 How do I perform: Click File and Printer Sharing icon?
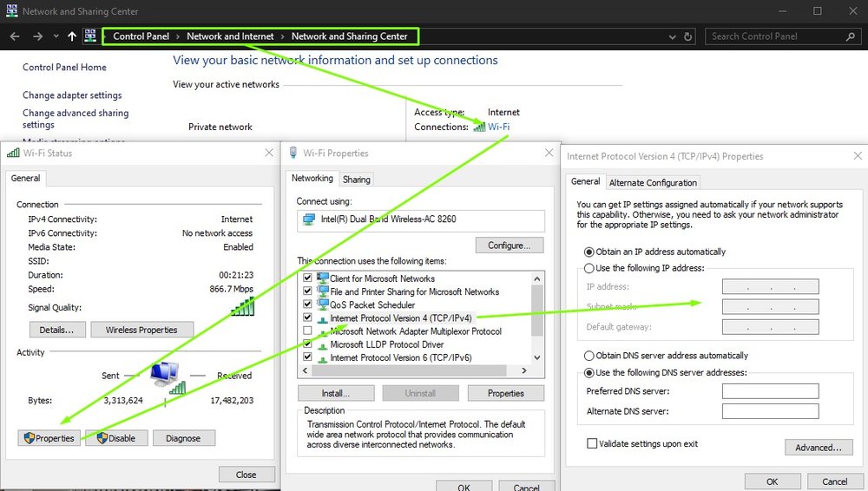(323, 291)
